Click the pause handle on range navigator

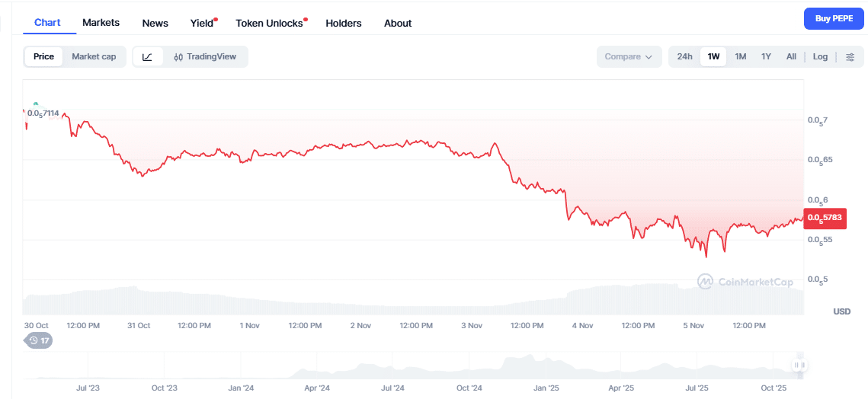point(799,365)
